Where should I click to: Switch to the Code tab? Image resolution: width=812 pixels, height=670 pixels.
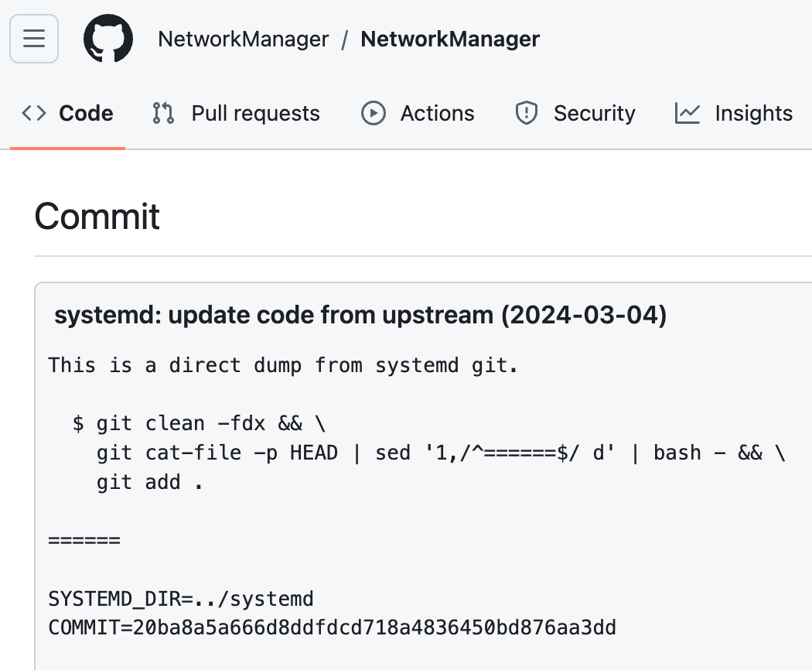(67, 113)
